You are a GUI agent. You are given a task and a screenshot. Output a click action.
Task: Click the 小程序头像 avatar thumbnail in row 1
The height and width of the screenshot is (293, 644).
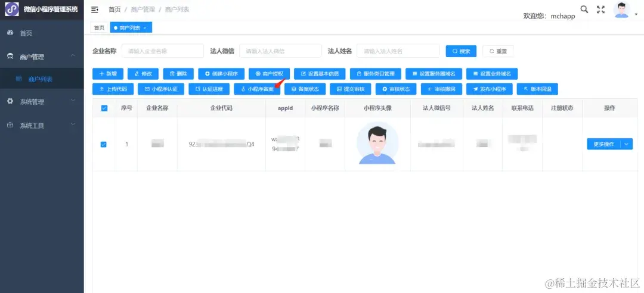[377, 143]
